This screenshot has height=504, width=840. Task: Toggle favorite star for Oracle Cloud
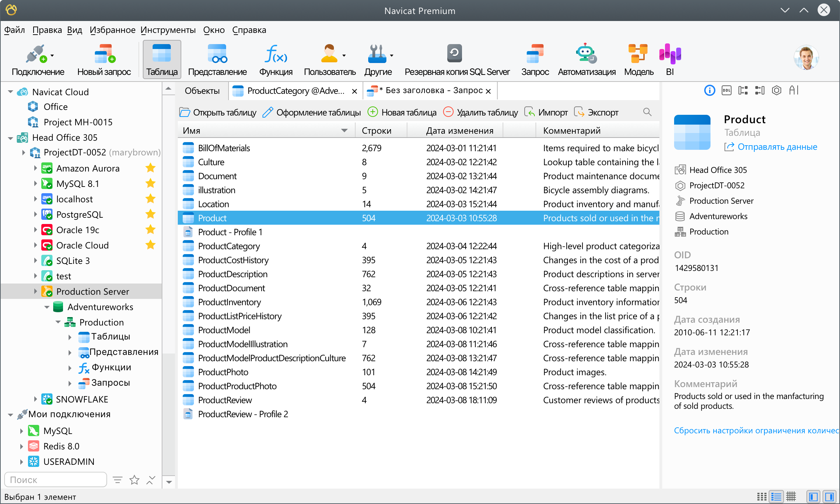150,245
